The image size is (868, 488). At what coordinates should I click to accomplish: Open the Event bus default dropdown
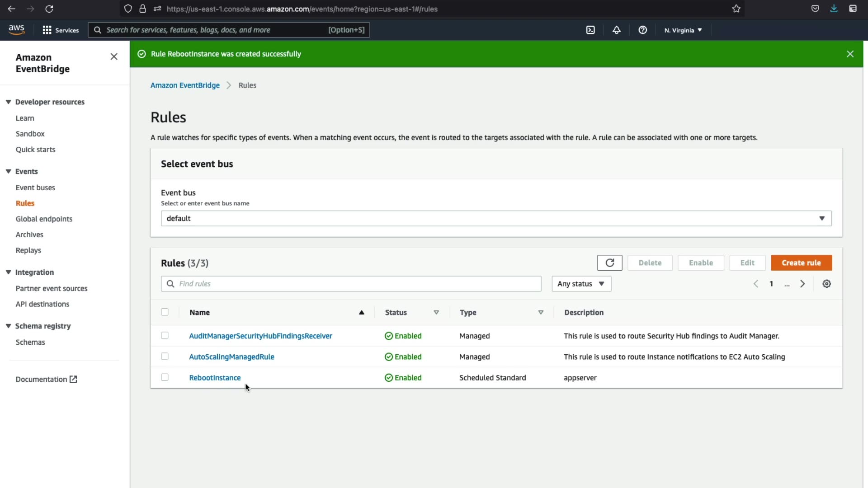click(496, 218)
